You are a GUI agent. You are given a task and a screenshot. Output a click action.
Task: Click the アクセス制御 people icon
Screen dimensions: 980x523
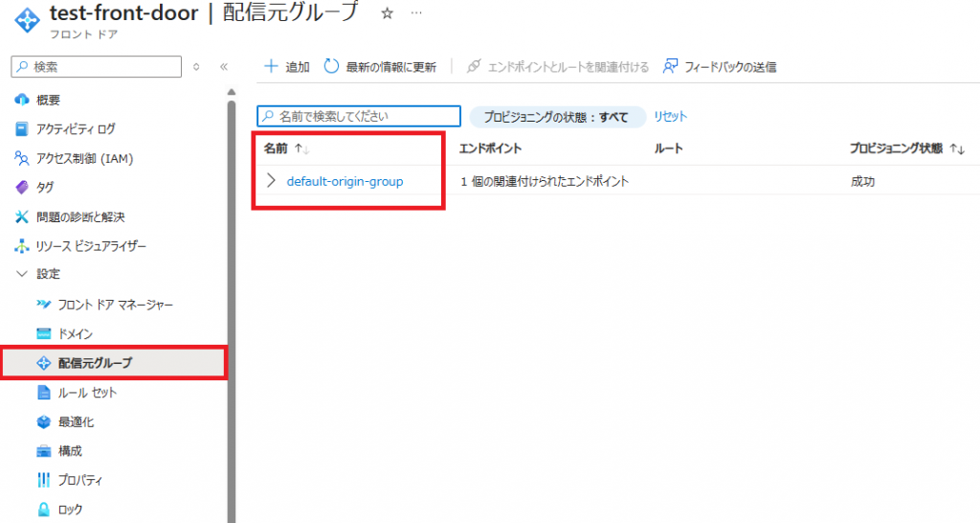tap(22, 158)
